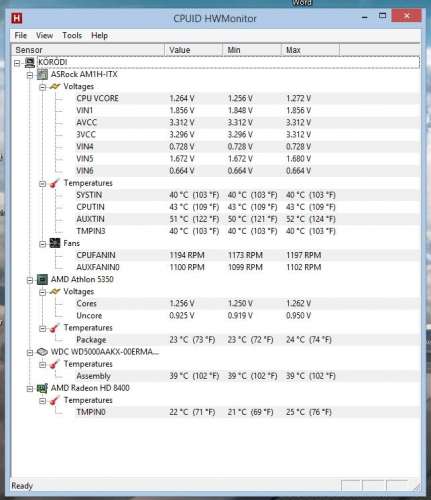
Task: Collapse the motherboard Voltages group
Action: [x=42, y=87]
